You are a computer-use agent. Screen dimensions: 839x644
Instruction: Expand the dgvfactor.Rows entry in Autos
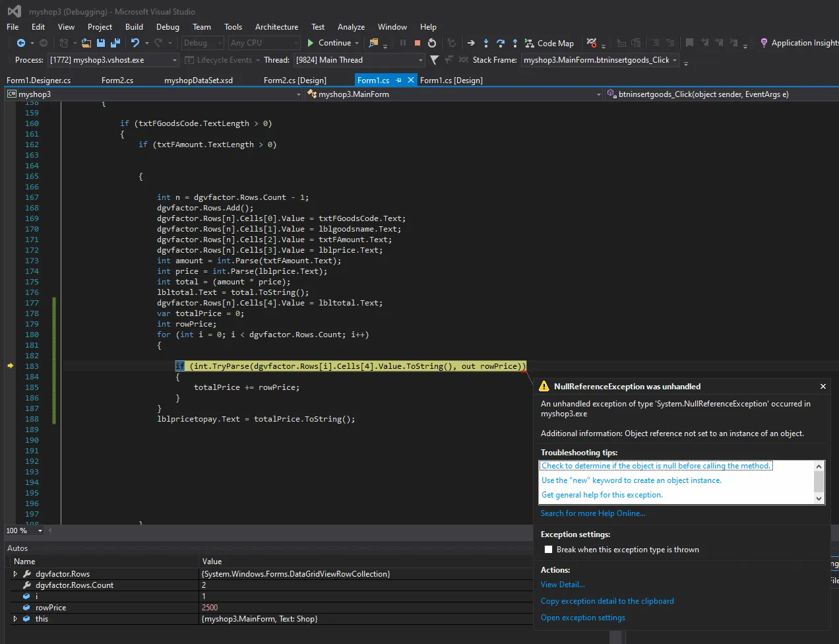click(x=16, y=574)
